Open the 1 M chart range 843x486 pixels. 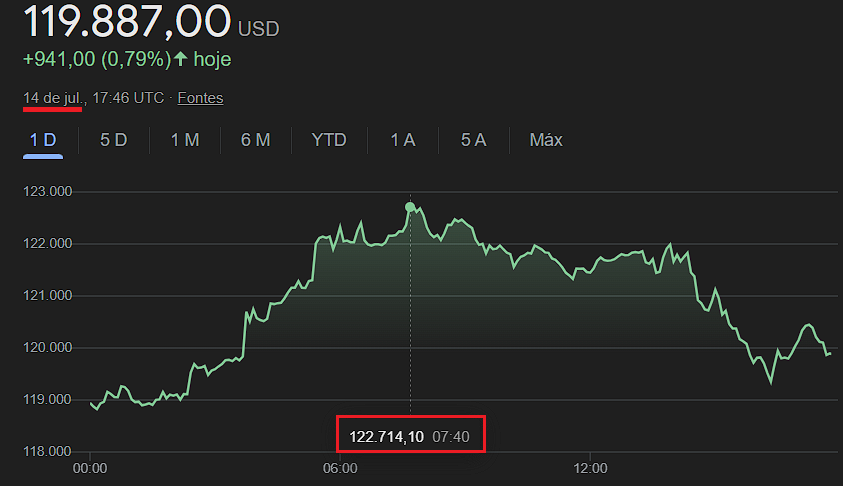click(x=185, y=140)
